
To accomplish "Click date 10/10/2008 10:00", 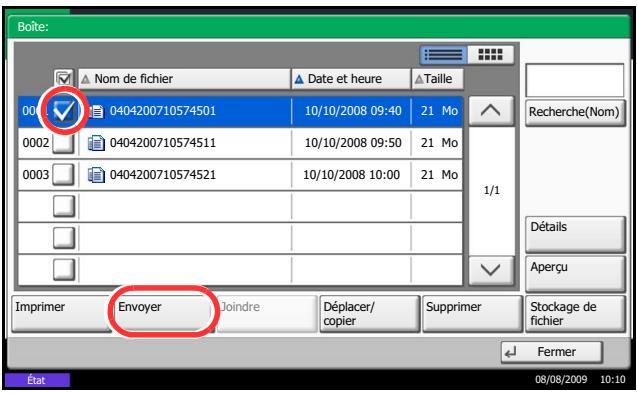I will pyautogui.click(x=351, y=175).
